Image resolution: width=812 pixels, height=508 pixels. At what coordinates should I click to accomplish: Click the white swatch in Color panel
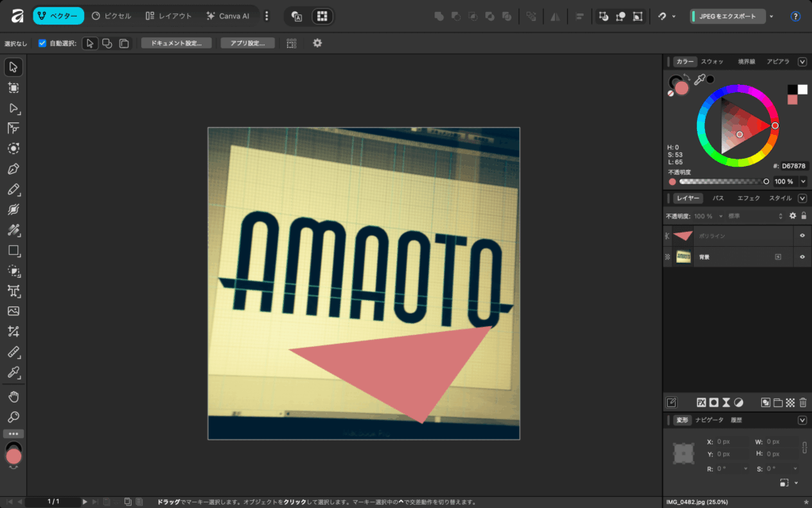point(802,89)
